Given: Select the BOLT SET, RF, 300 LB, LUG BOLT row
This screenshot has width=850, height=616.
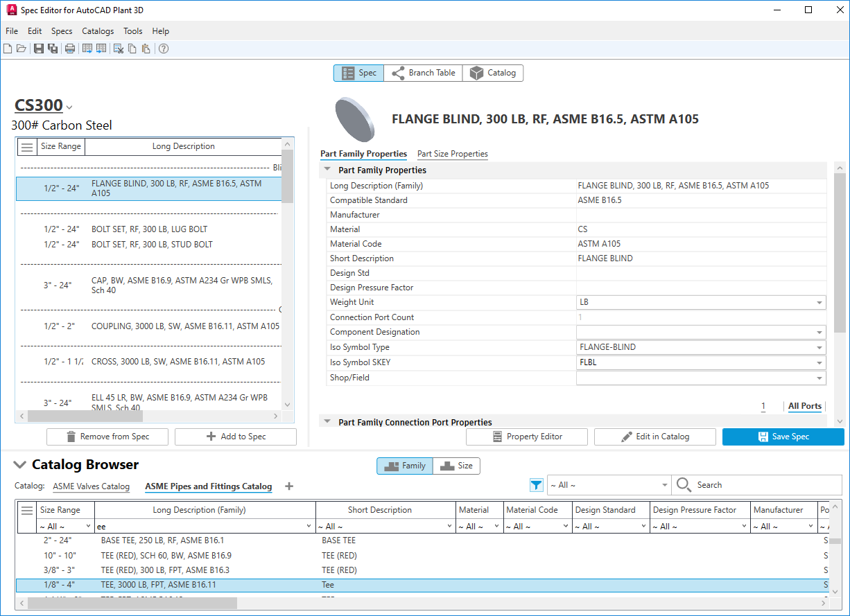Looking at the screenshot, I should coord(149,229).
